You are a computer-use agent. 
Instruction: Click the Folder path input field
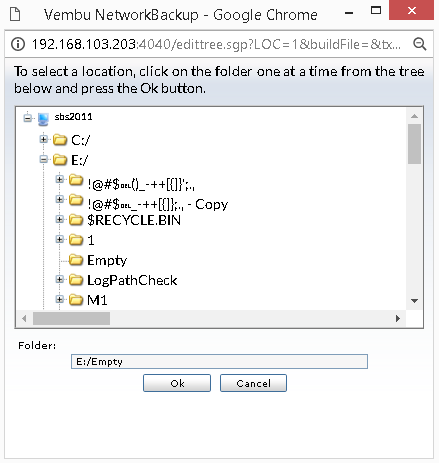[x=219, y=362]
